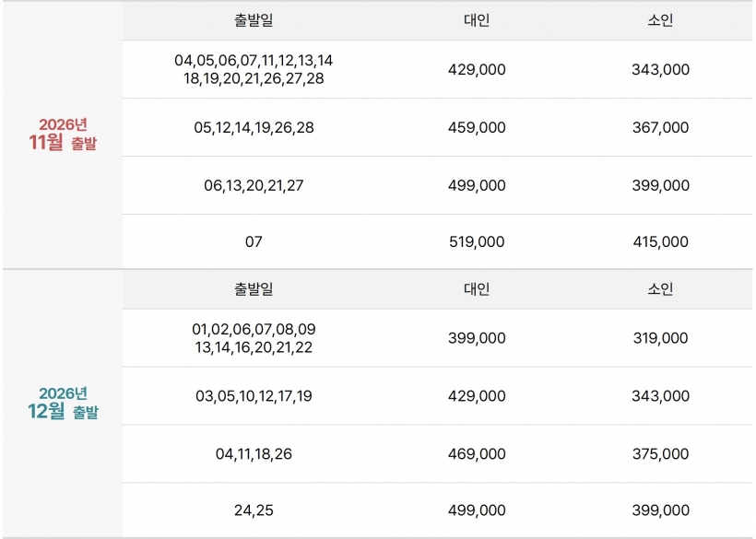Viewport: 756px width, 539px height.
Task: Click the 429,000 adult price for November
Action: pyautogui.click(x=477, y=69)
